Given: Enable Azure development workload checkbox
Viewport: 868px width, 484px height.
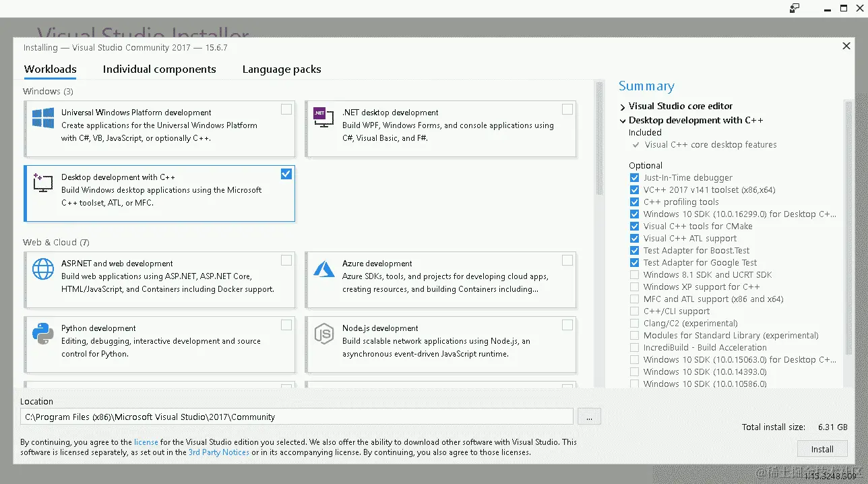Looking at the screenshot, I should [x=567, y=260].
